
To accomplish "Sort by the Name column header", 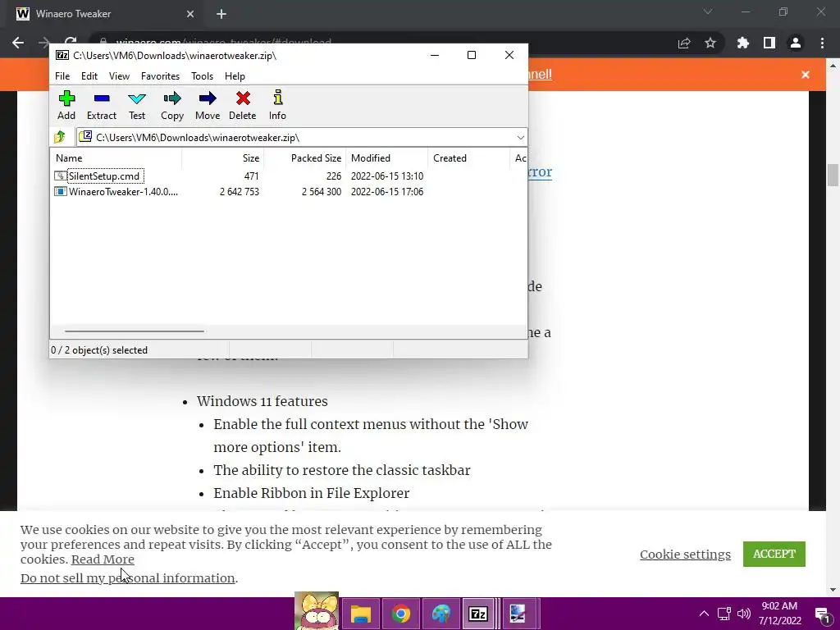I will 116,158.
